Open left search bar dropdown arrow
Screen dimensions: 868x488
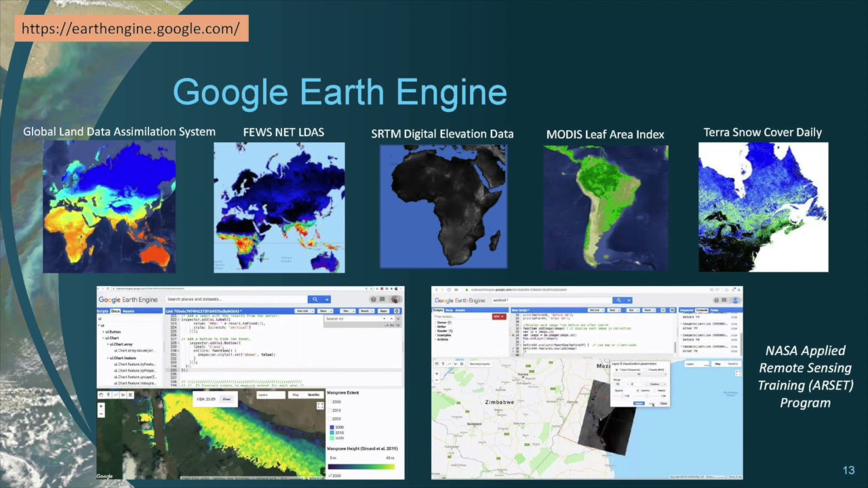327,300
